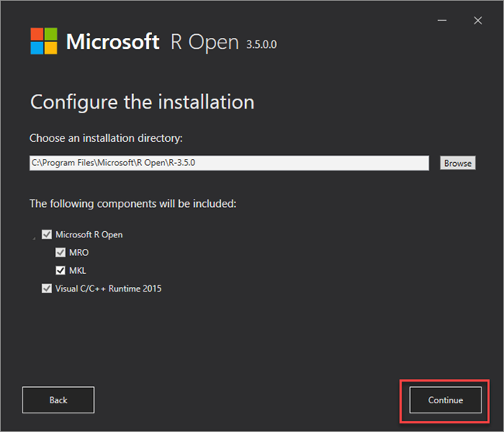The image size is (504, 432).
Task: Toggle the Visual C/C++ Runtime 2015 checkbox
Action: pyautogui.click(x=47, y=289)
